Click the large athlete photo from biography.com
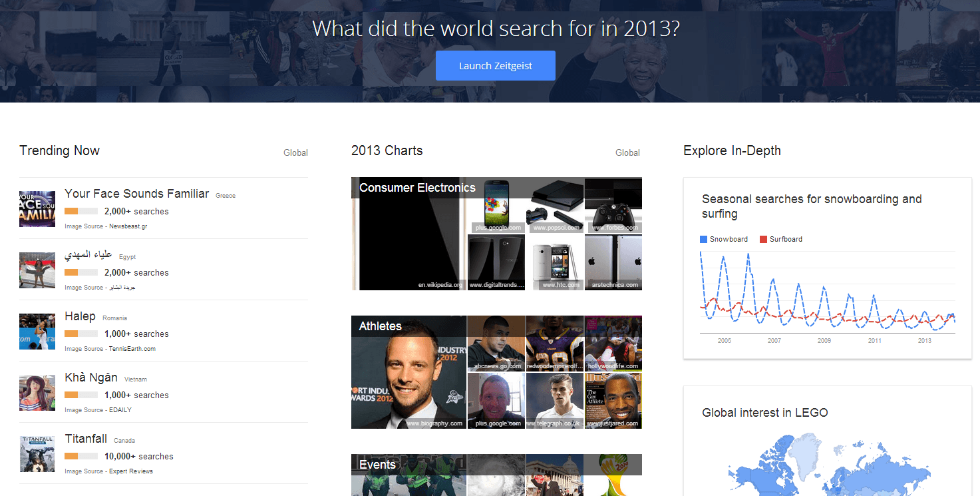This screenshot has height=496, width=980. (408, 372)
